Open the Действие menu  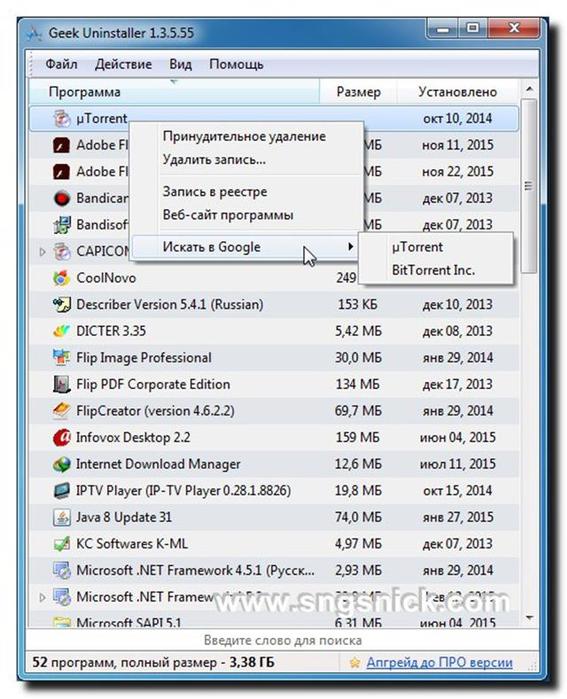tap(123, 64)
